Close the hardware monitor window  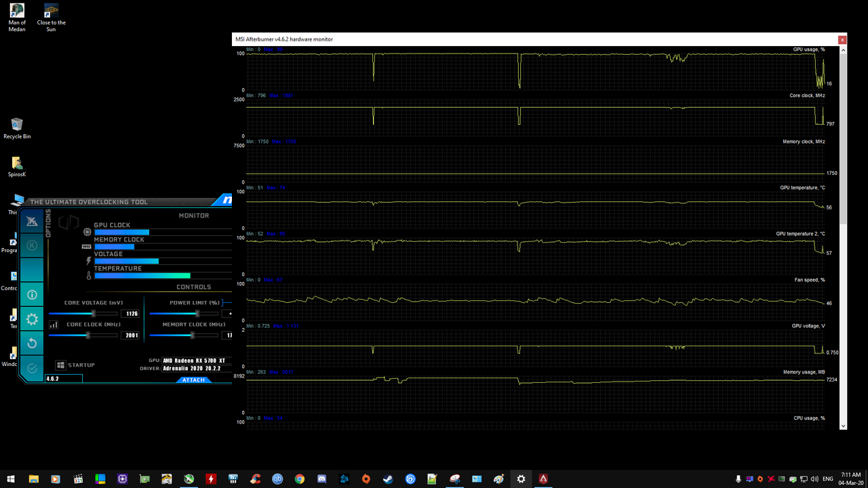[842, 40]
